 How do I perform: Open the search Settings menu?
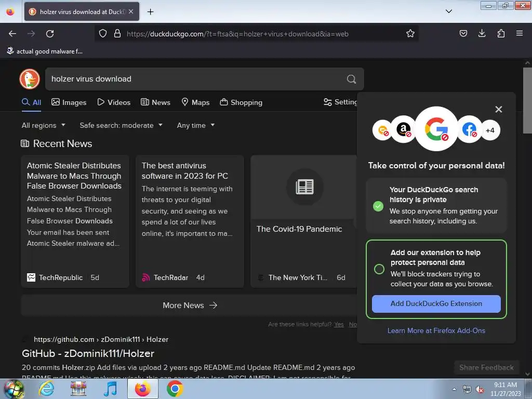[340, 102]
